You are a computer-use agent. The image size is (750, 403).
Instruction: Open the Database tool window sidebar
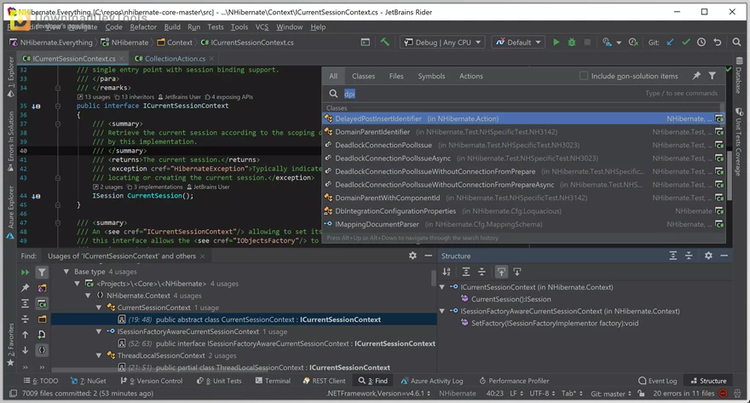click(739, 76)
